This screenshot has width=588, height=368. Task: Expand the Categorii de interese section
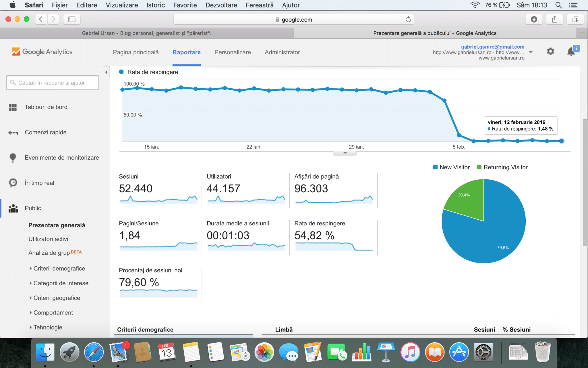click(x=59, y=283)
